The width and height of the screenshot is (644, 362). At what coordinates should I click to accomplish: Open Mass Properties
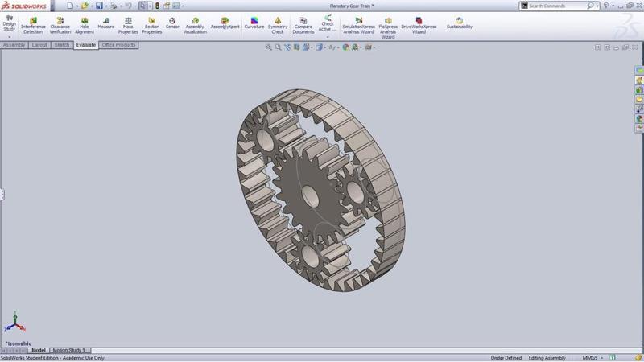128,26
